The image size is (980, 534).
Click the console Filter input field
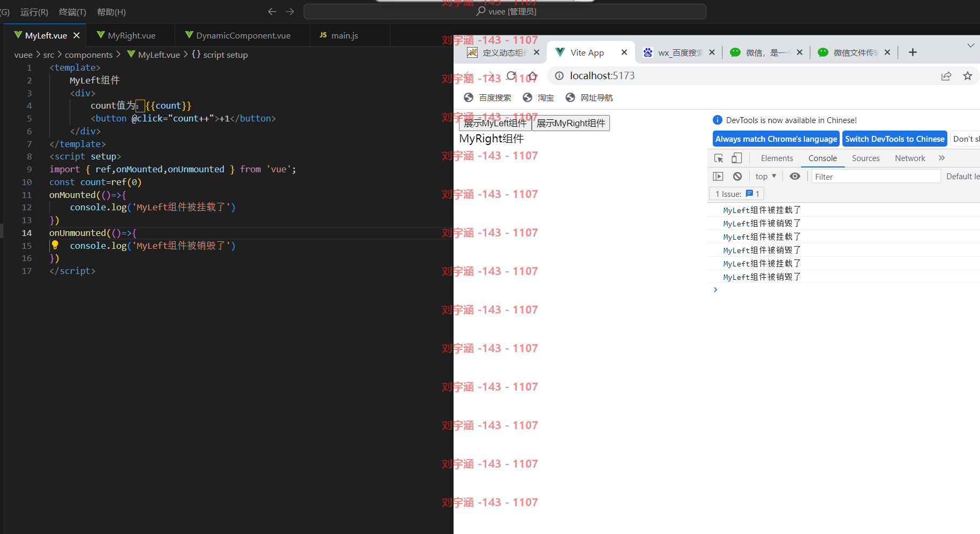(876, 177)
